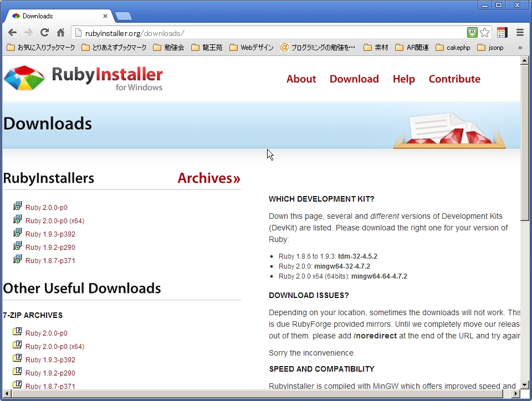Open the cakephp bookmark folder
This screenshot has width=532, height=401.
453,48
